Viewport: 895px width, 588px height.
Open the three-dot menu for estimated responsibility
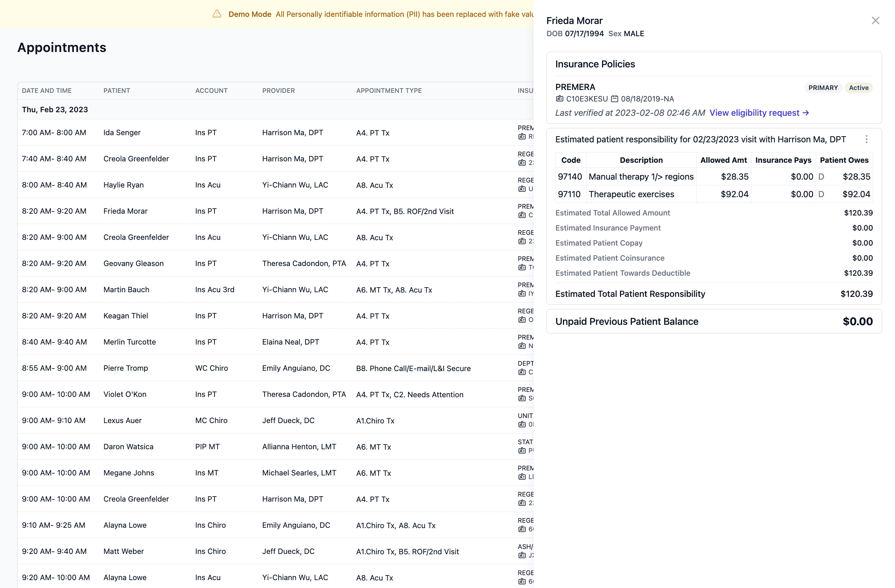click(866, 139)
